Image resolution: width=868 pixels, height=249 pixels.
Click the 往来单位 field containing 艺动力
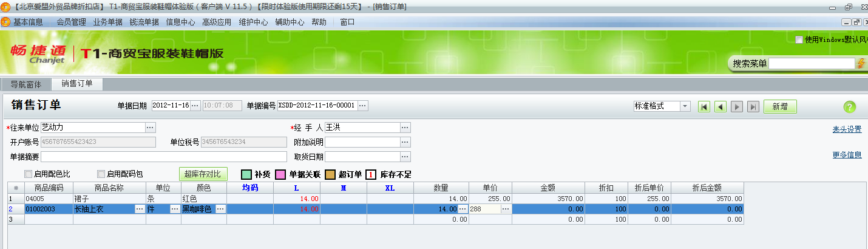(x=93, y=128)
